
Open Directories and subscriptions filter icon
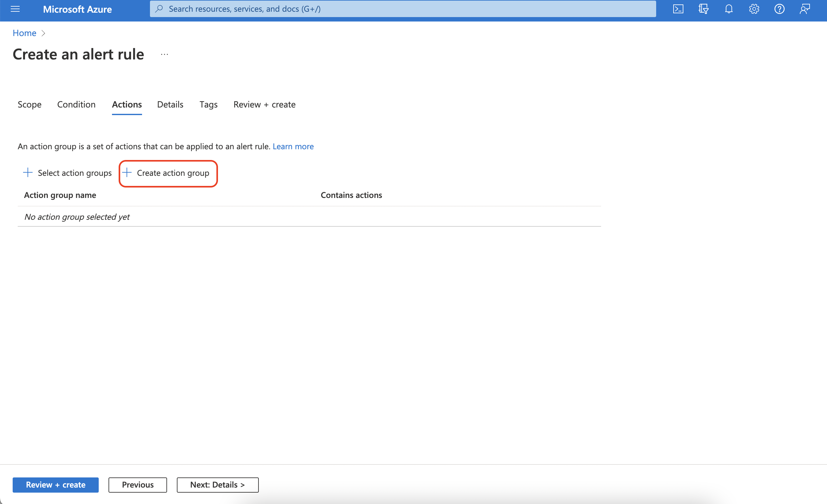(x=703, y=9)
